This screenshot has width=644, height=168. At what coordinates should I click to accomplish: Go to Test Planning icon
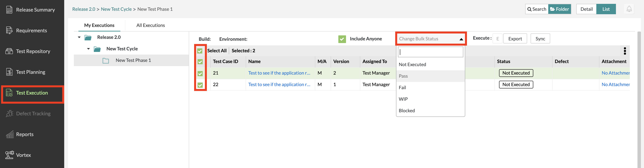pyautogui.click(x=9, y=72)
